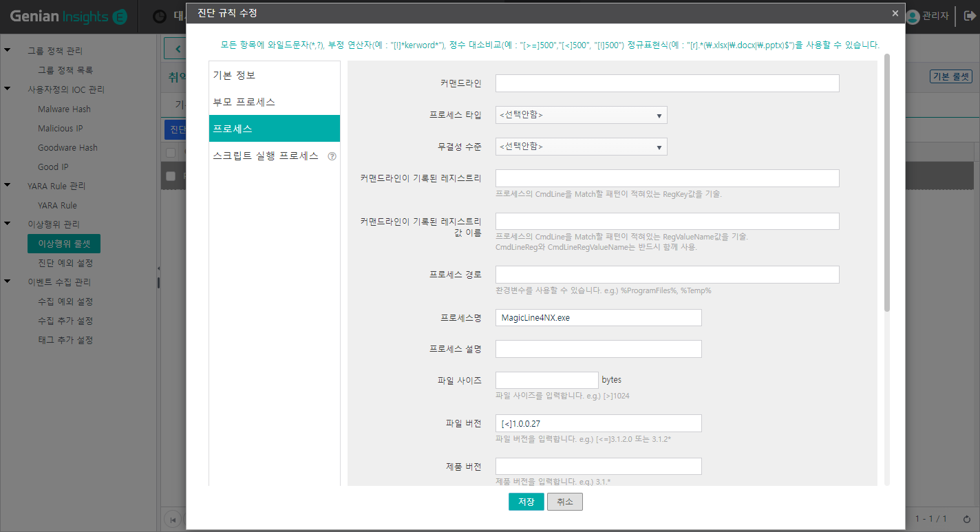Click the back arrow button behind dialog
The image size is (980, 532).
[178, 49]
